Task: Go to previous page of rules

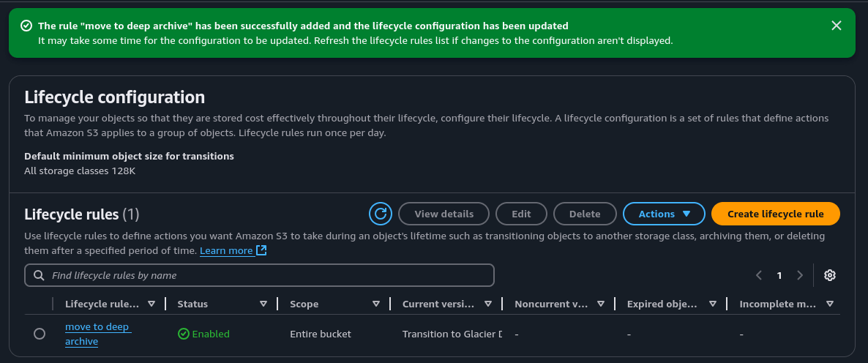Action: [759, 275]
